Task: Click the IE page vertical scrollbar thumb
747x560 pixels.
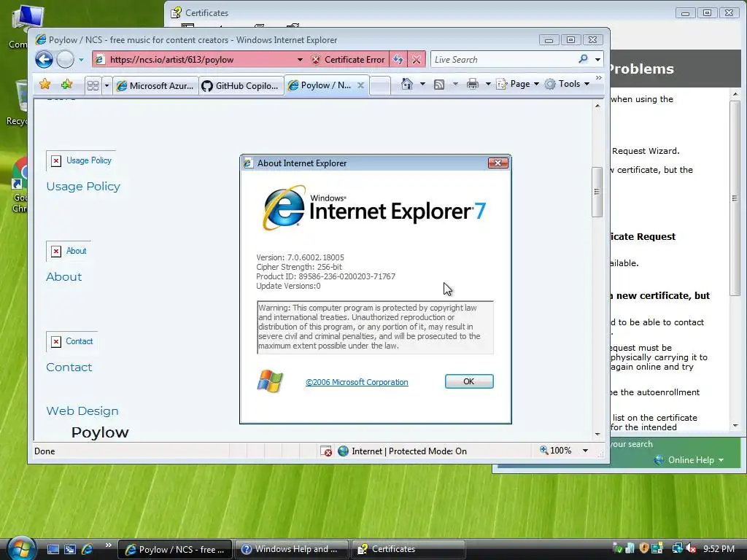Action: pyautogui.click(x=597, y=192)
